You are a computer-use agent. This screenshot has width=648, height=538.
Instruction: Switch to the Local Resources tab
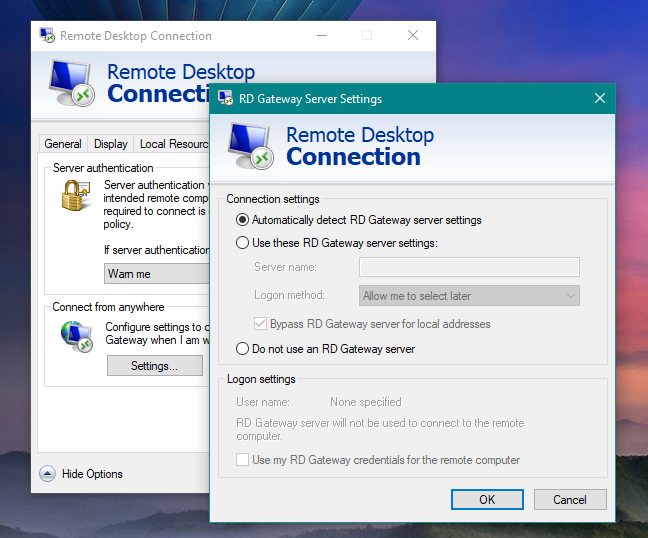pyautogui.click(x=172, y=144)
